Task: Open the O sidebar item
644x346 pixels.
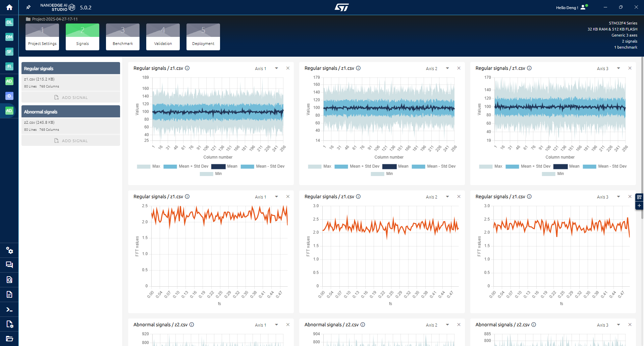Action: pos(9,96)
